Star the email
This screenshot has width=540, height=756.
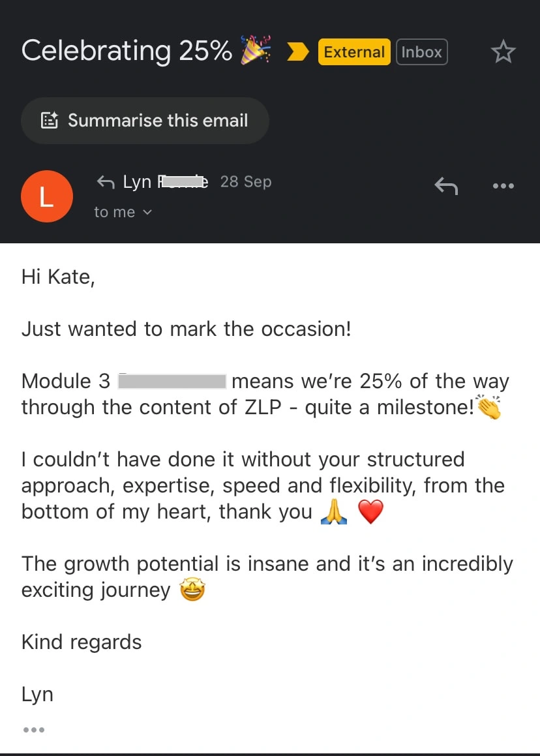point(503,52)
